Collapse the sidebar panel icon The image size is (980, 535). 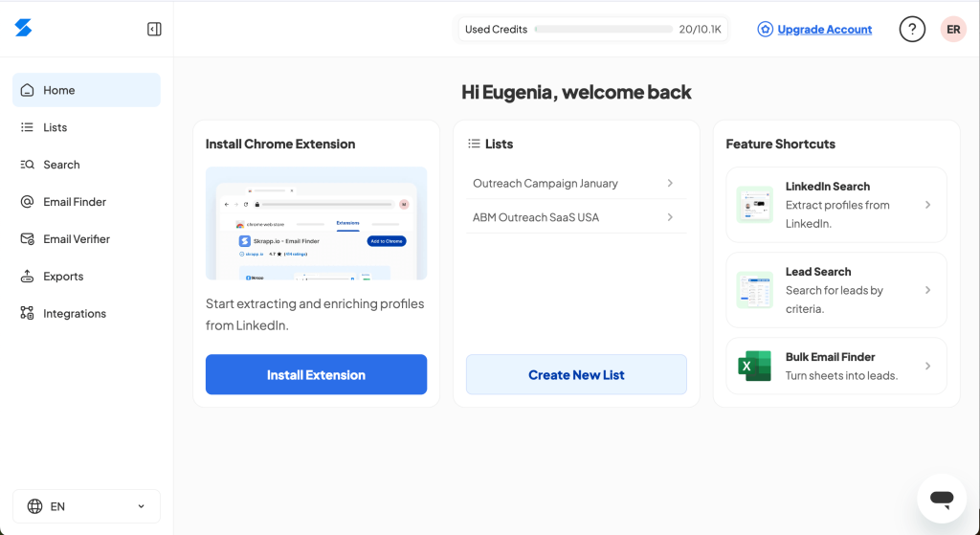154,29
